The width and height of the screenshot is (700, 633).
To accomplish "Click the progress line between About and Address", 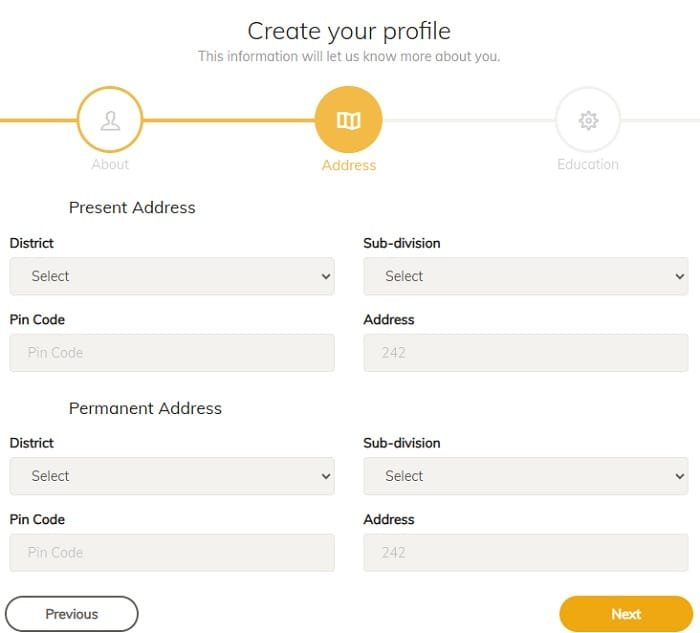I will pyautogui.click(x=229, y=120).
